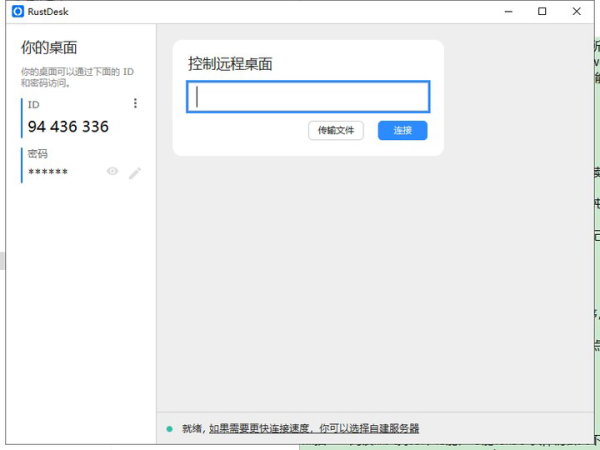Close the RustDesk window
Viewport: 600px width, 450px height.
(576, 11)
